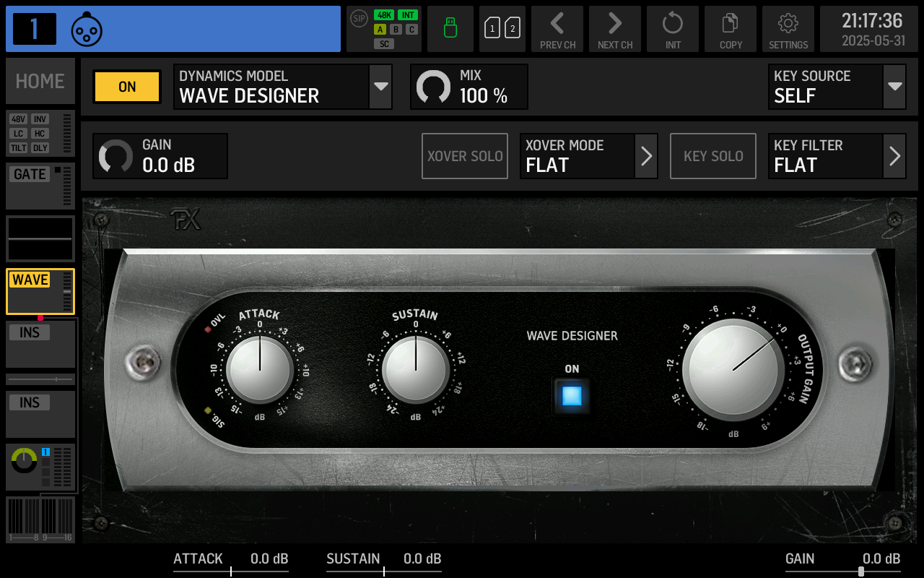Enable solo-in-place with the SIP toggle

point(358,20)
